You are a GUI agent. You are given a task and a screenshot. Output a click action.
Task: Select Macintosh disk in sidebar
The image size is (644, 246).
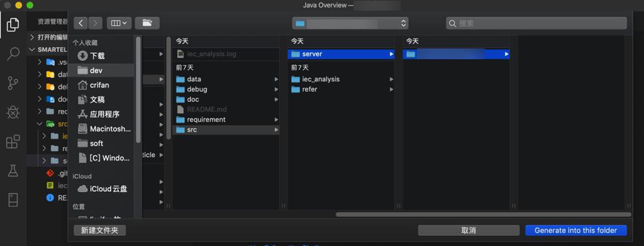tap(101, 128)
